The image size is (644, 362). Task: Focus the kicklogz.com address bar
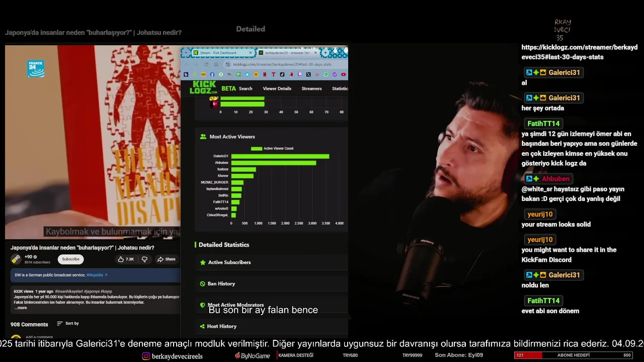coord(287,64)
